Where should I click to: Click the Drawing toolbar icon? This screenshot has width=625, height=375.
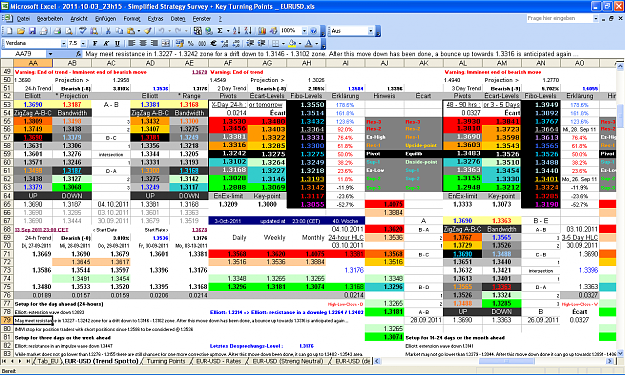(x=273, y=31)
